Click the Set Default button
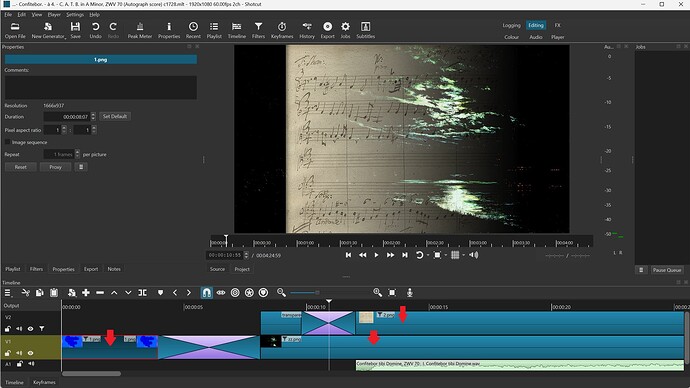The image size is (690, 388). (x=115, y=117)
